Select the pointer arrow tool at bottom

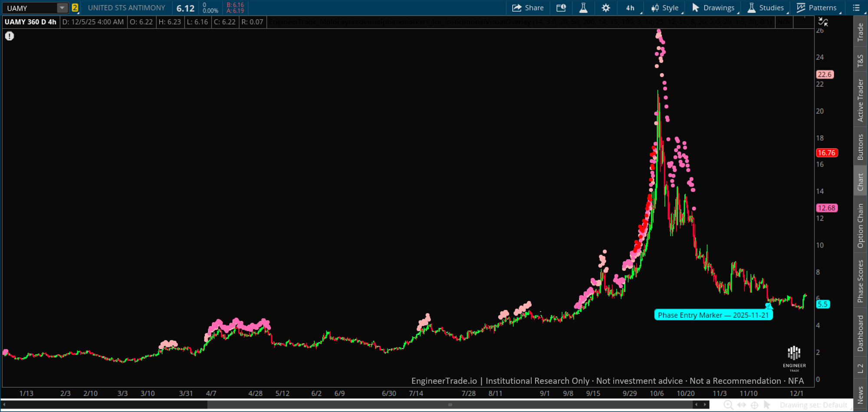pos(766,404)
